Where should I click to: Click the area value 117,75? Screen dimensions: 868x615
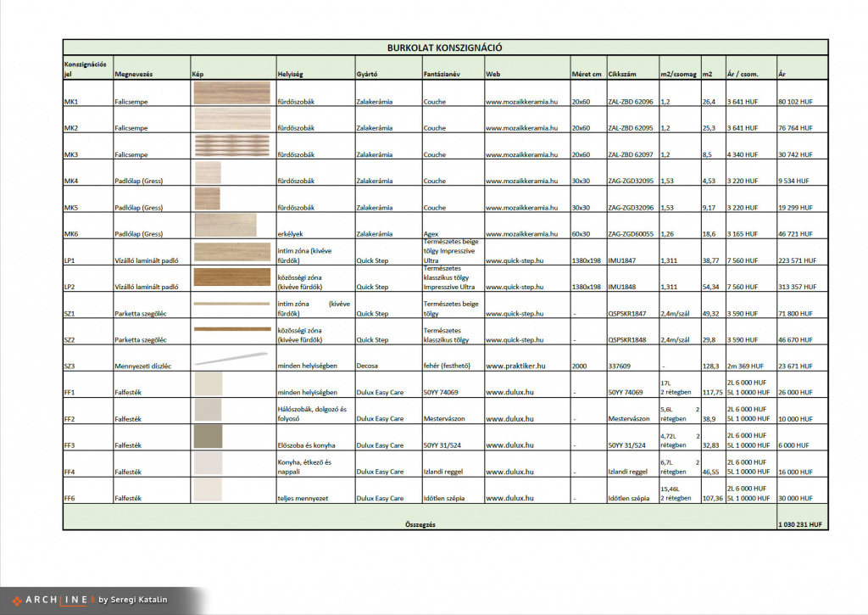point(712,392)
